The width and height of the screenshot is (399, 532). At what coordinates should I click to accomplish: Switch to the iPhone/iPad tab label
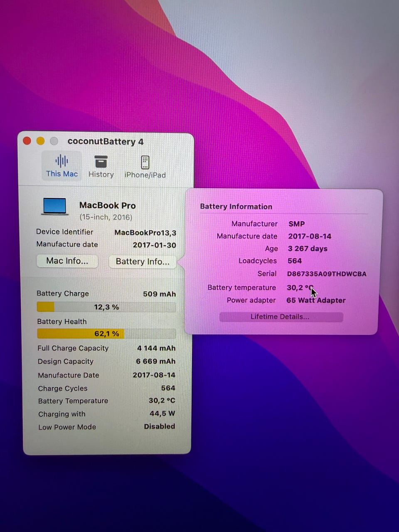click(x=145, y=175)
